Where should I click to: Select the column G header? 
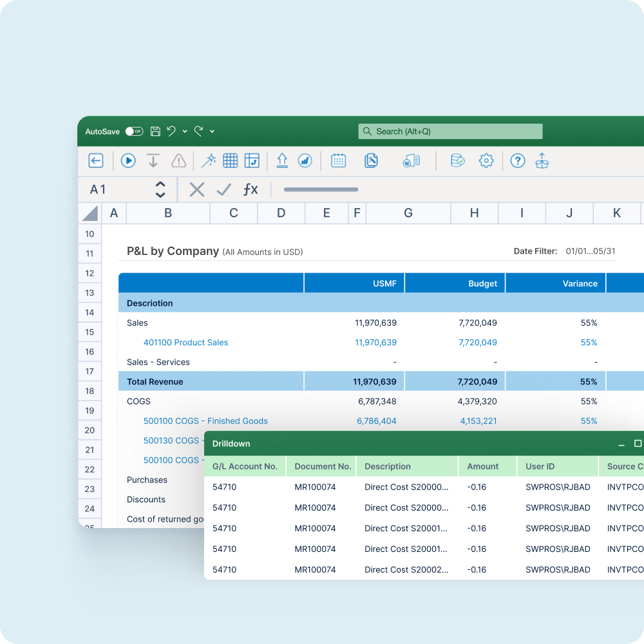click(408, 213)
